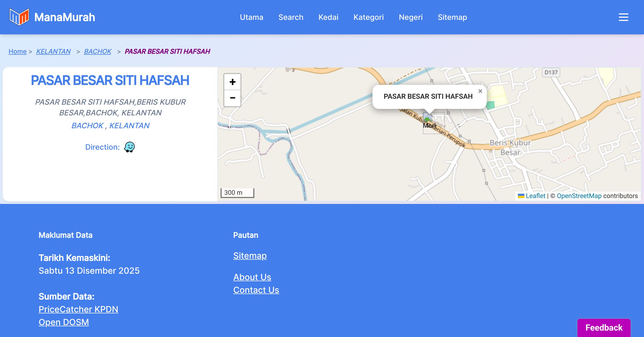644x337 pixels.
Task: Go to the Home breadcrumb
Action: (x=17, y=51)
